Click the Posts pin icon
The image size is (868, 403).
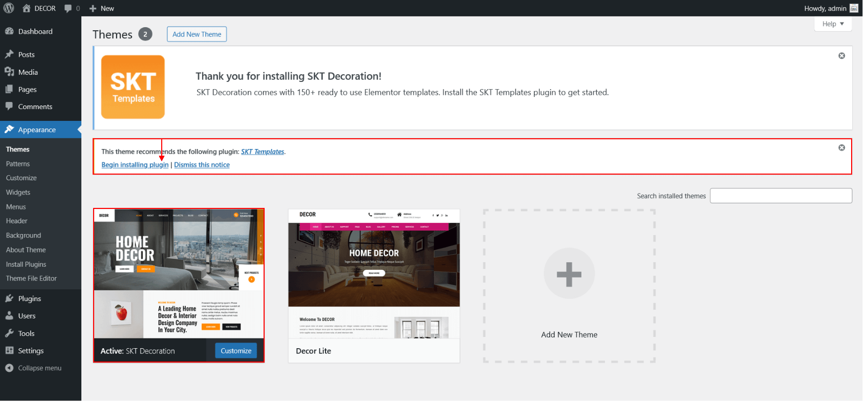click(9, 54)
